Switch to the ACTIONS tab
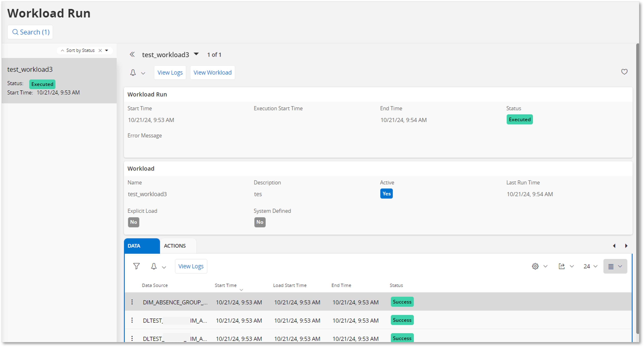Viewport: 644px width, 347px height. pyautogui.click(x=175, y=246)
